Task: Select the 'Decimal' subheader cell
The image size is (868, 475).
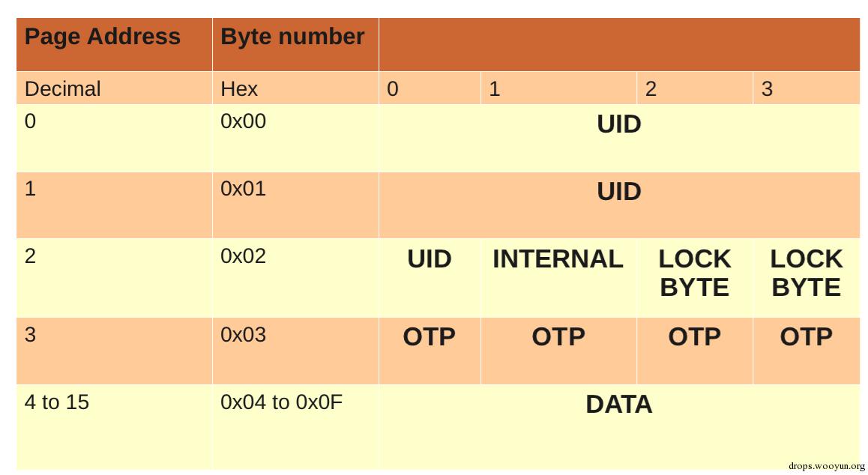Action: 62,88
